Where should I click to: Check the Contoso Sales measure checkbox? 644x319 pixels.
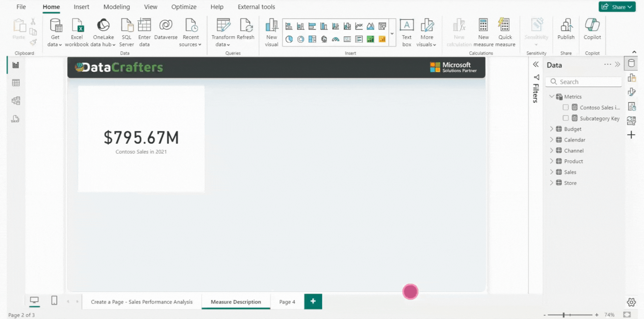(566, 107)
